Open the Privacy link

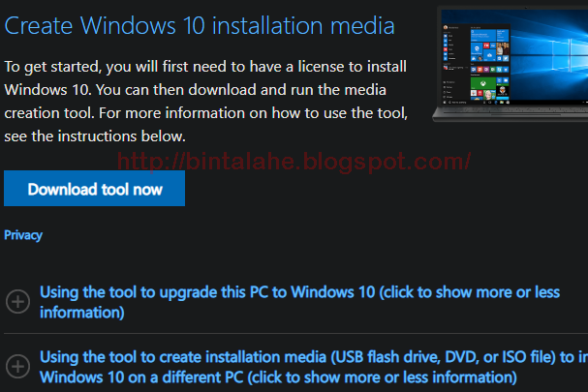point(23,235)
